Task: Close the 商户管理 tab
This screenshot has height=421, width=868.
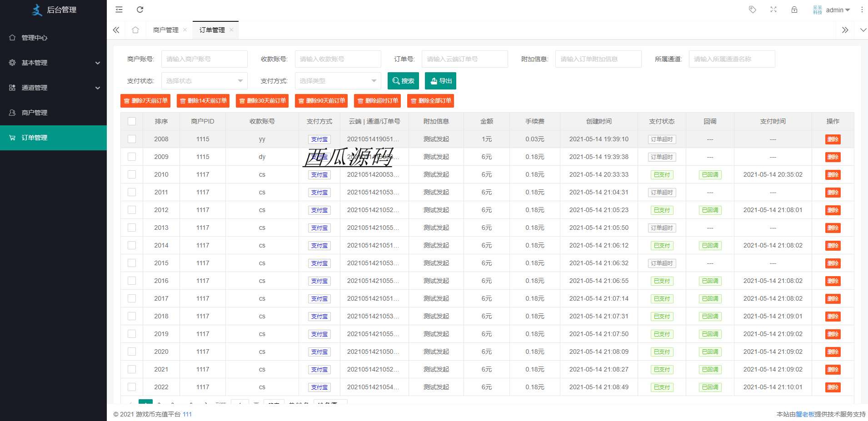Action: point(185,30)
